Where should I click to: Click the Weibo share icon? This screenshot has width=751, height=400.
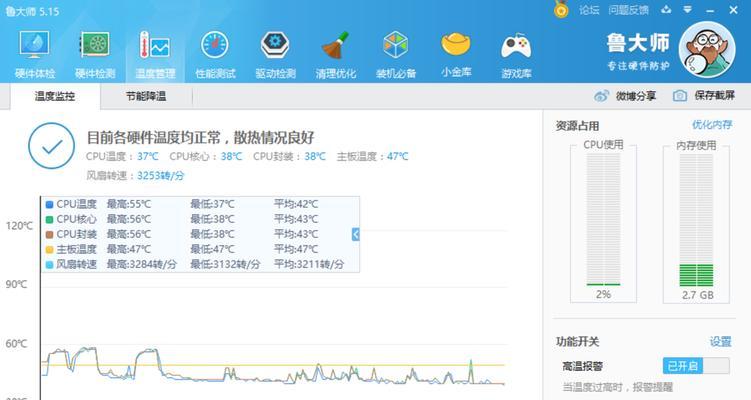point(602,96)
